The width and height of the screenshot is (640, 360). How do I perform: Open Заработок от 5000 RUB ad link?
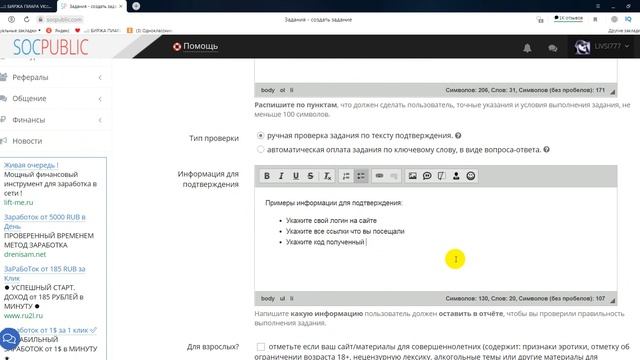(x=44, y=222)
